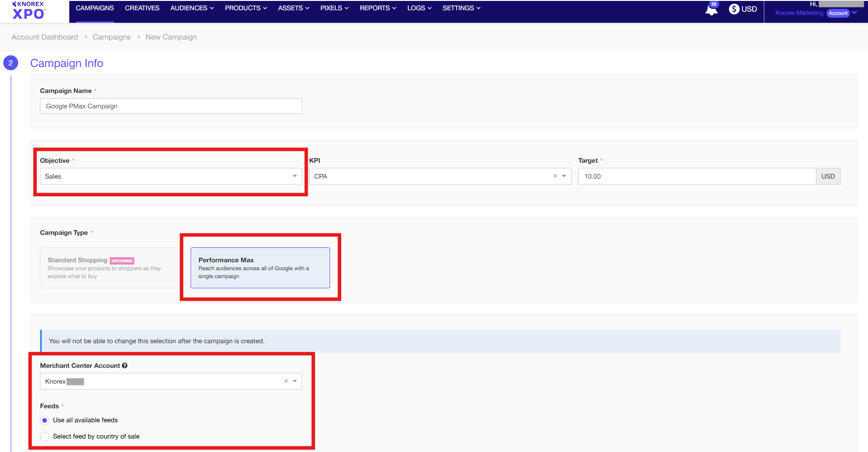This screenshot has height=452, width=868.
Task: Select Performance Max campaign type card
Action: pyautogui.click(x=260, y=268)
